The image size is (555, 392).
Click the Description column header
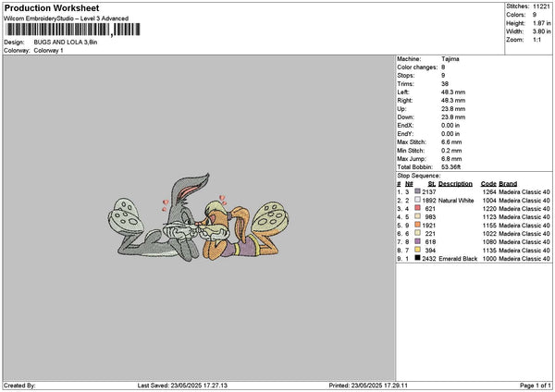pos(455,184)
